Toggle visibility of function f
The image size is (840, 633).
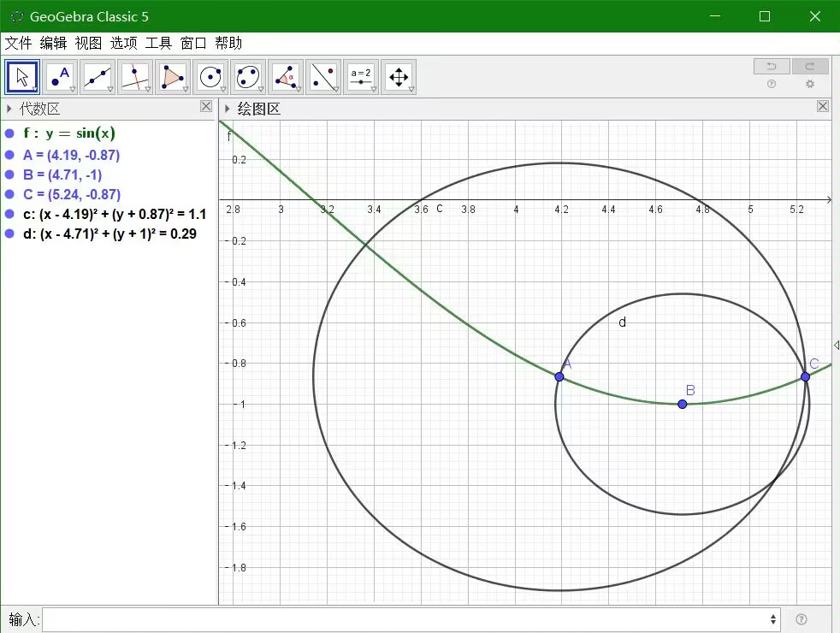9,133
